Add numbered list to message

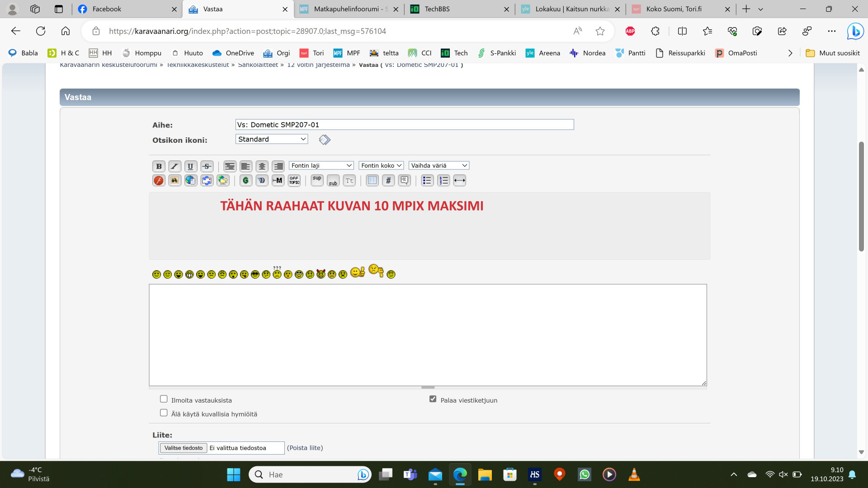443,181
